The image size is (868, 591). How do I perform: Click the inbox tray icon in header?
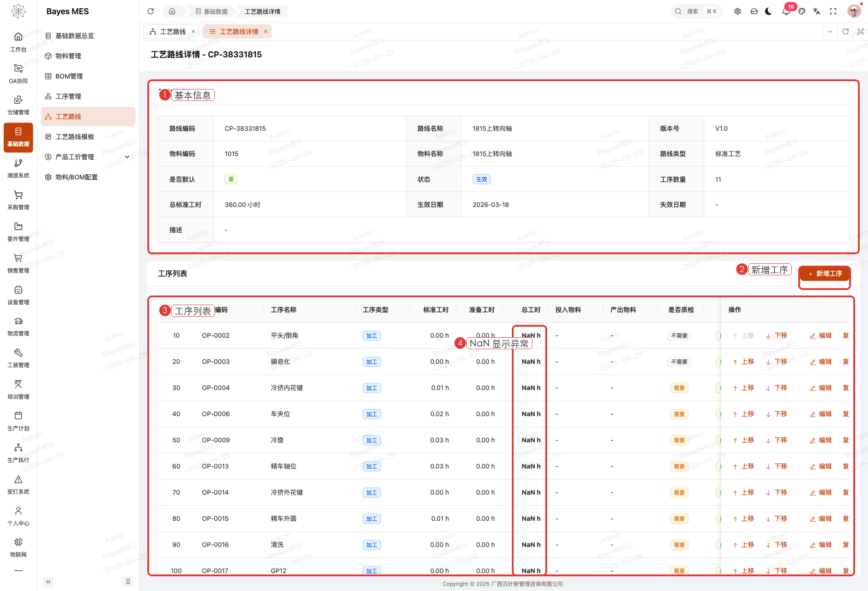754,11
